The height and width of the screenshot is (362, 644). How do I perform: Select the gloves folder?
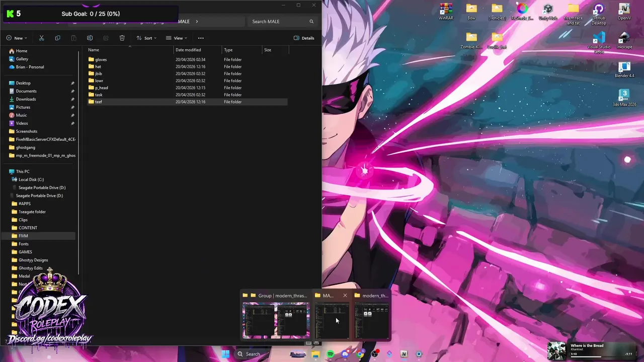187,59
